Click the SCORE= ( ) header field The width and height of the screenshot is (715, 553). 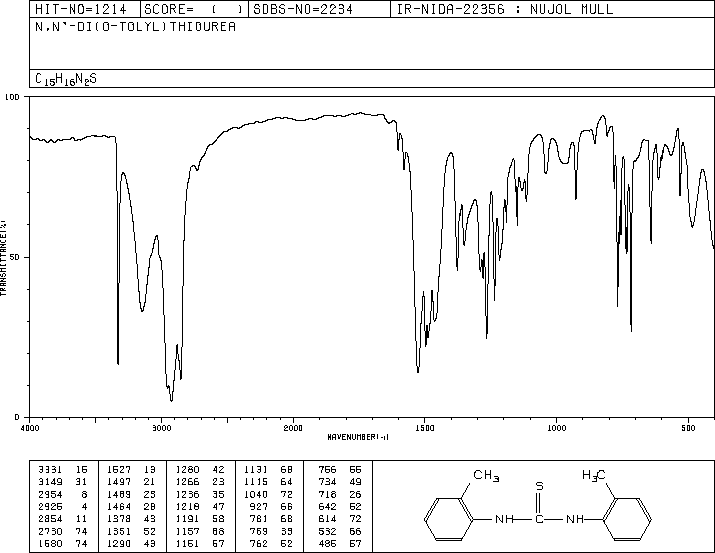(194, 10)
